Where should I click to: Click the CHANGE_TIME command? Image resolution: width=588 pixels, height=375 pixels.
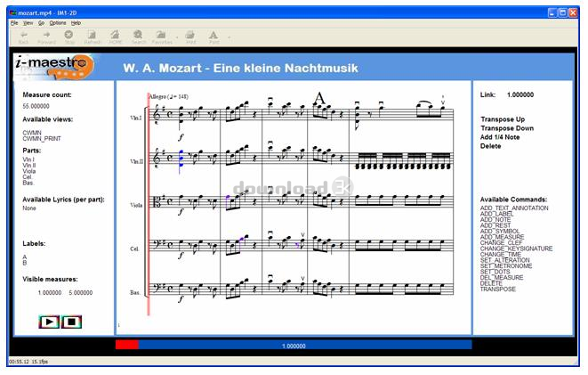(x=500, y=255)
